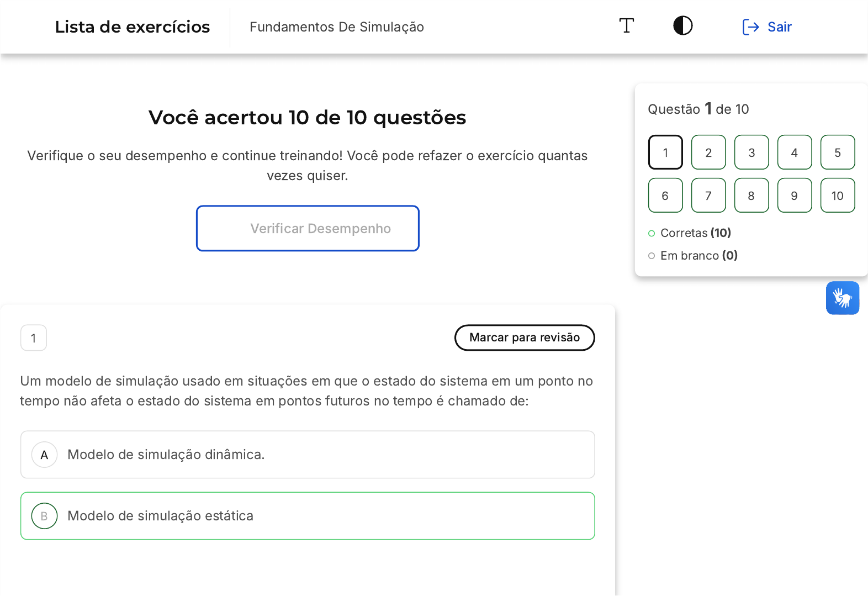Viewport: 868px width, 596px height.
Task: Open question 6 from the grid
Action: (665, 196)
